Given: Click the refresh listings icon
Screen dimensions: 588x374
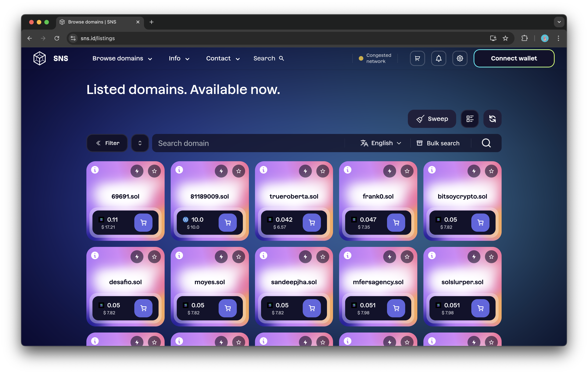Looking at the screenshot, I should 492,119.
